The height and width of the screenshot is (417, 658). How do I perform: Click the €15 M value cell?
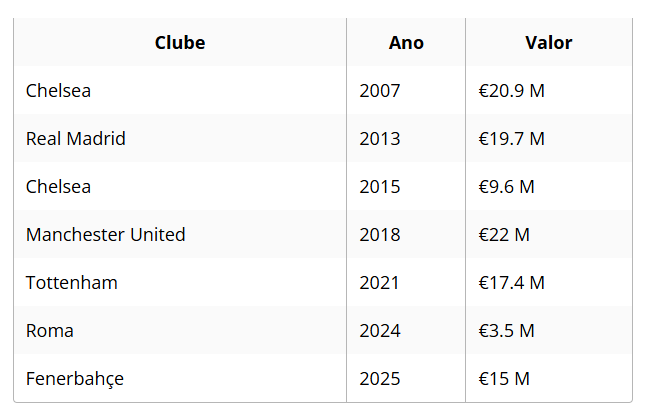pos(504,379)
